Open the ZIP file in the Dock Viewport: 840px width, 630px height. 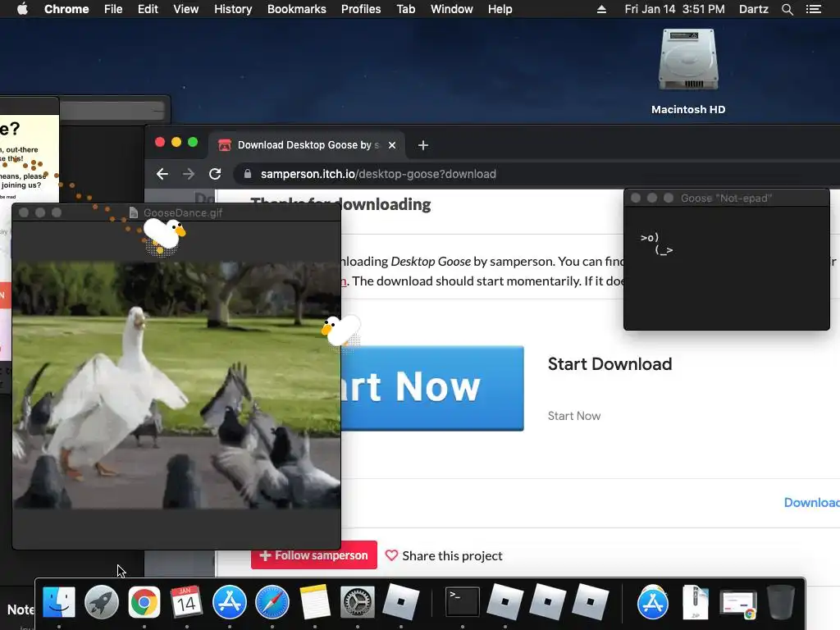[x=696, y=602]
